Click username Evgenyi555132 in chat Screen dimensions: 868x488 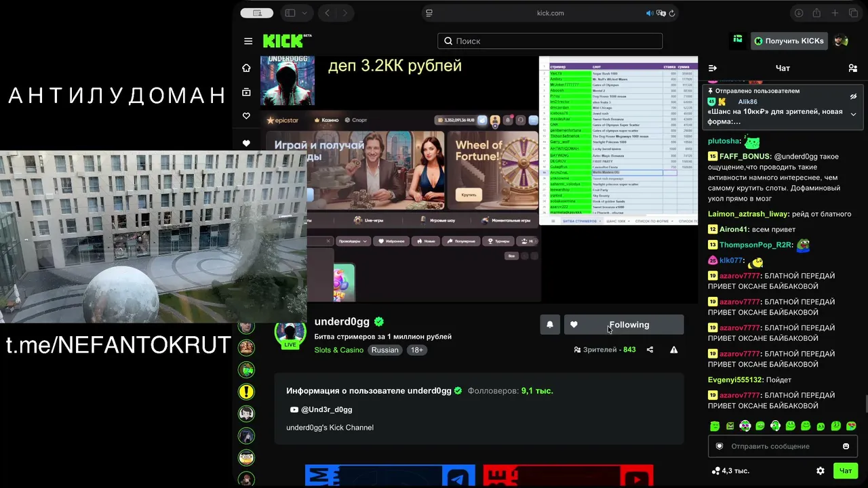pos(736,380)
